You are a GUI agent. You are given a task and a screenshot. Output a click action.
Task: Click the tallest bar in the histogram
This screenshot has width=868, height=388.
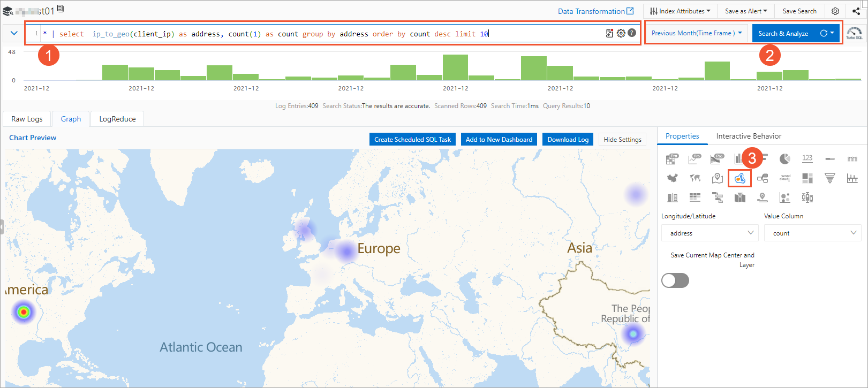[455, 67]
